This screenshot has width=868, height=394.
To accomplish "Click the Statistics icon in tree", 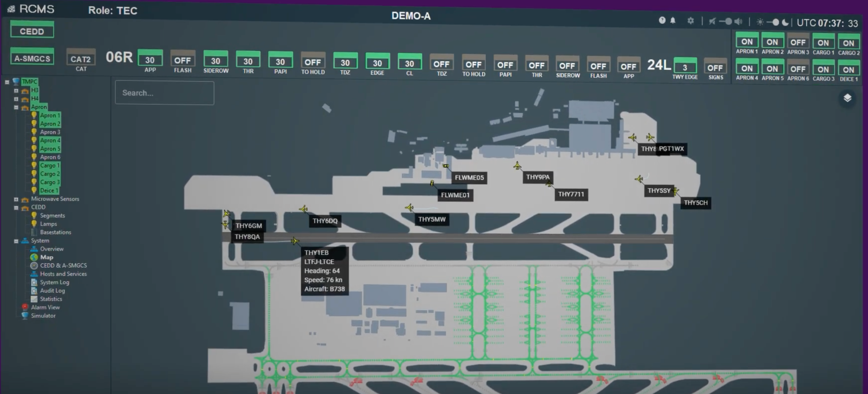I will [34, 299].
